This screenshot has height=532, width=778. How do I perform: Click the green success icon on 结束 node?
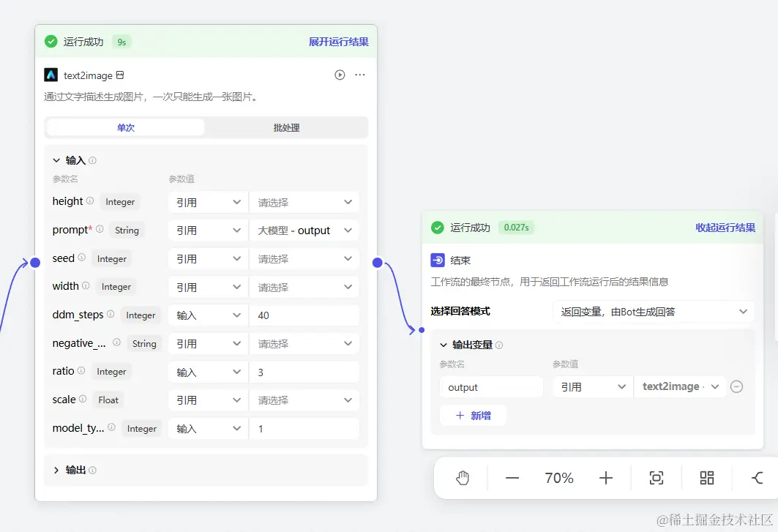pos(438,228)
